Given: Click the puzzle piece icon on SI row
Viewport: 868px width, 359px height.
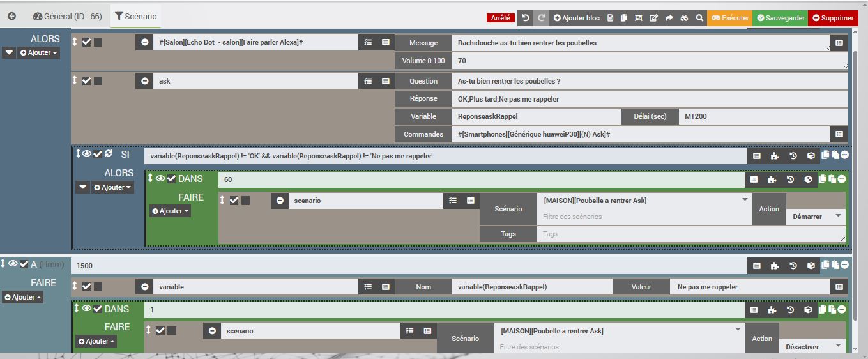Looking at the screenshot, I should click(x=775, y=155).
